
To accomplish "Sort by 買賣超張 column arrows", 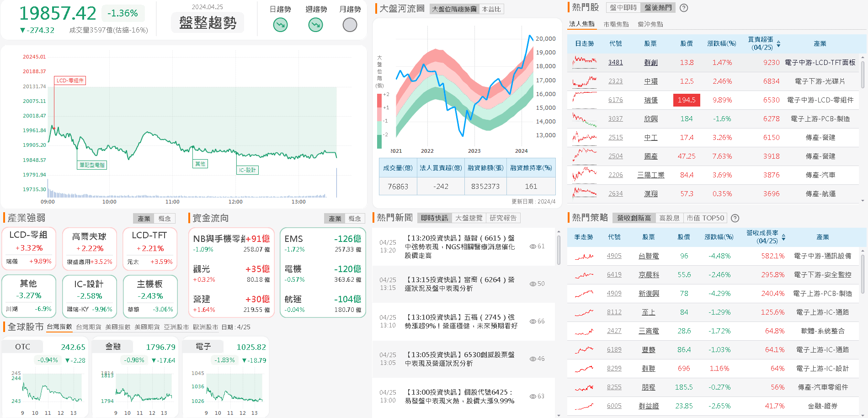I will tap(778, 44).
